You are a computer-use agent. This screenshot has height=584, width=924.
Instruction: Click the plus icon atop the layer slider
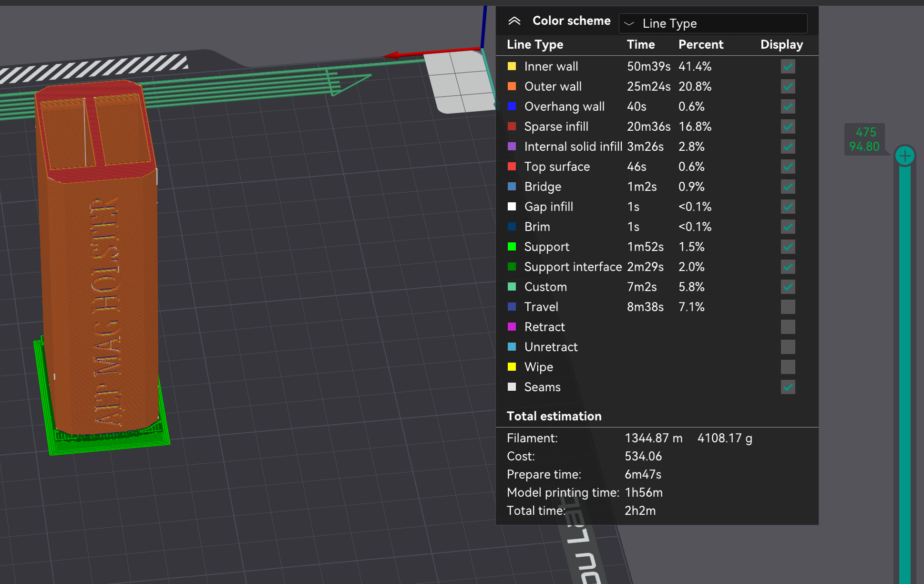tap(904, 155)
